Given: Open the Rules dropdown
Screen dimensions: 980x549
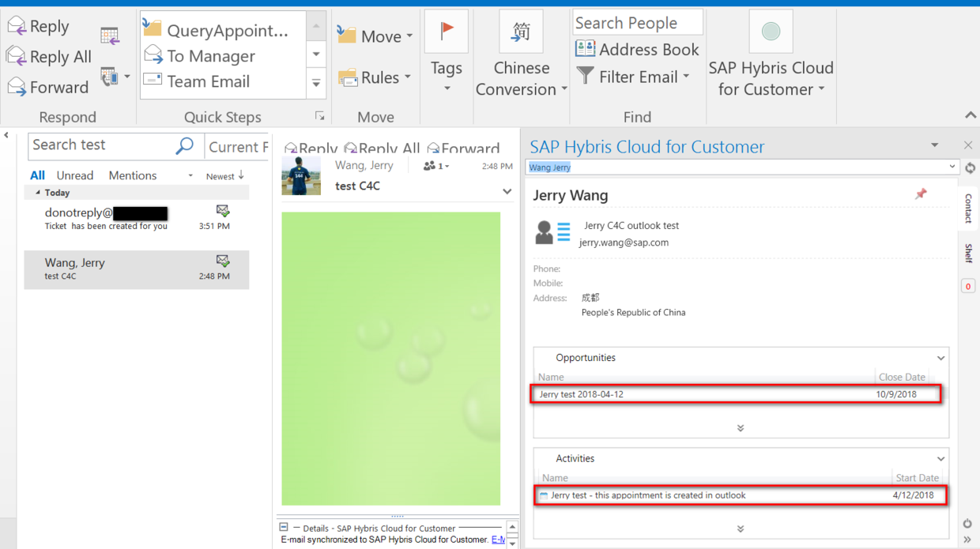Looking at the screenshot, I should tap(375, 77).
